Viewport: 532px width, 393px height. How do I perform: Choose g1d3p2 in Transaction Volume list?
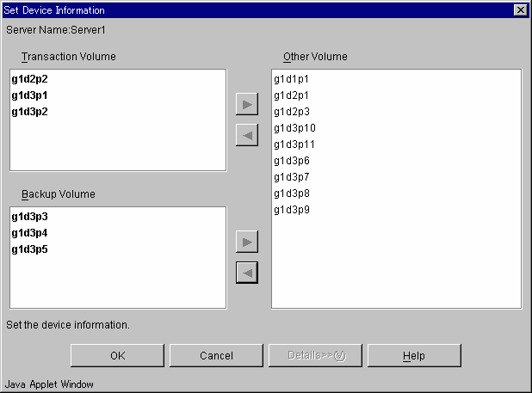[30, 112]
